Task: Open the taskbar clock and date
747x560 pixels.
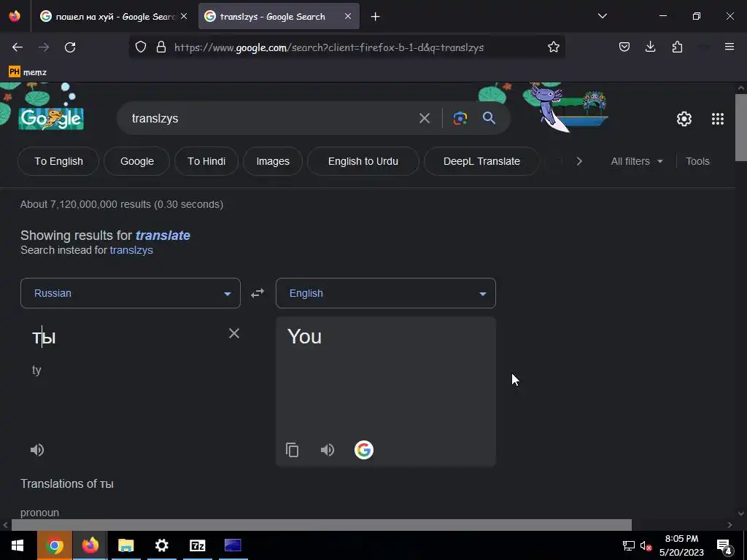Action: [681, 545]
